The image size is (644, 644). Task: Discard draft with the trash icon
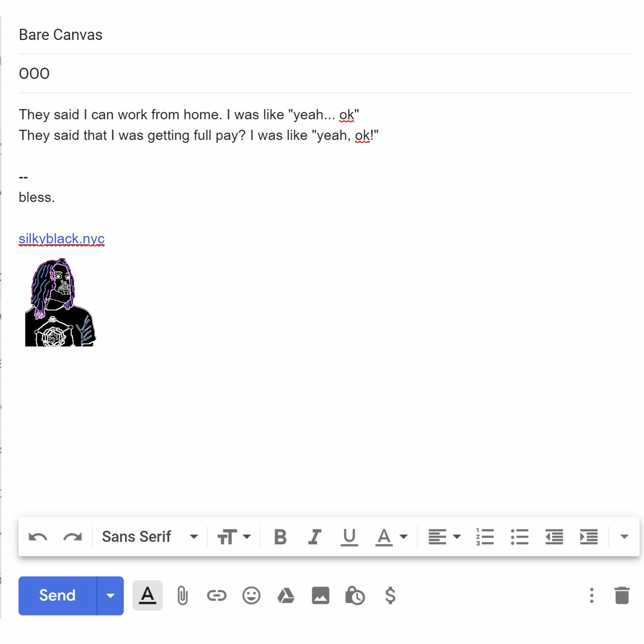click(622, 596)
